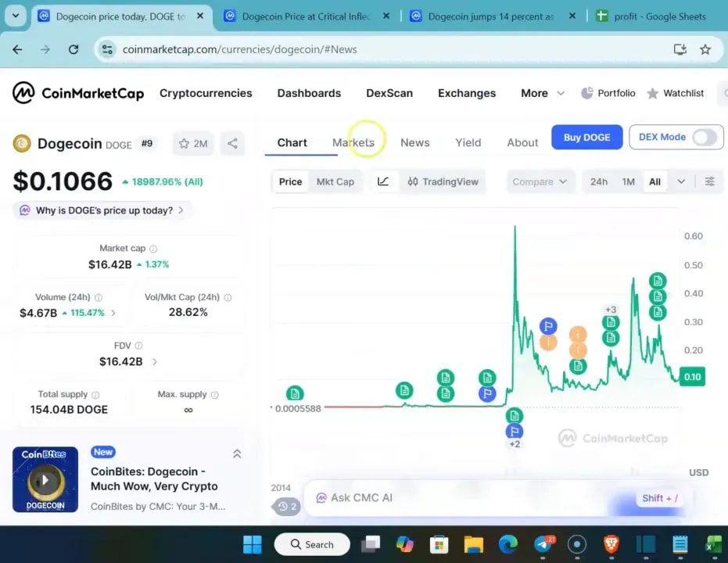Viewport: 728px width, 563px height.
Task: Select the Mkt Cap chart toggle
Action: [335, 182]
